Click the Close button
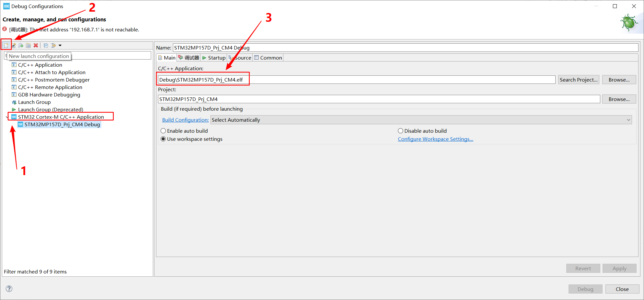 coord(622,289)
